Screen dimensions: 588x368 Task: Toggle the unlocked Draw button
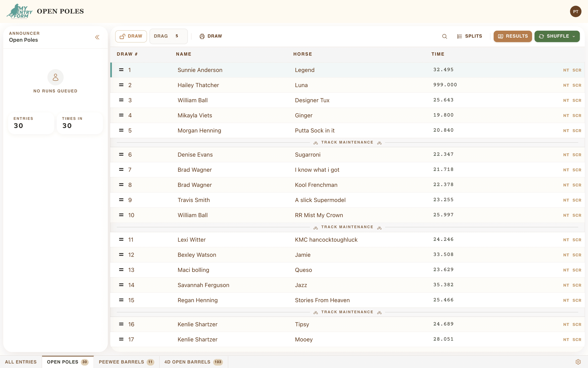pos(131,36)
